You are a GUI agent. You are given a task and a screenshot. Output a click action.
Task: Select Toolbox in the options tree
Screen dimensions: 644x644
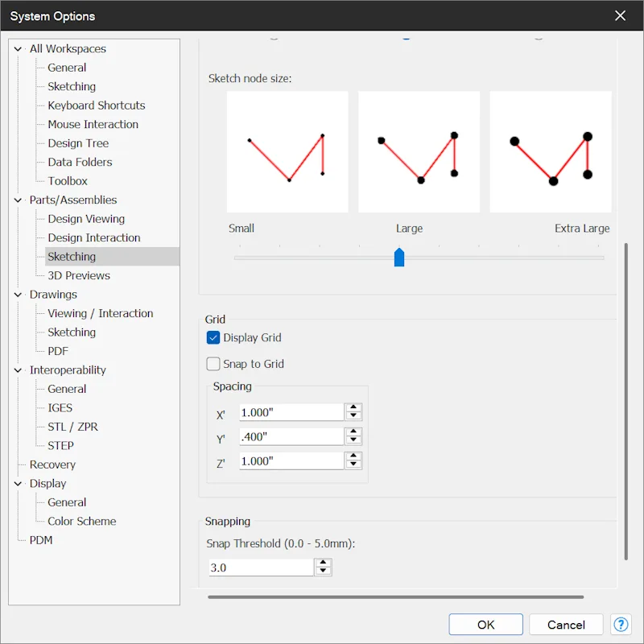[x=68, y=181]
